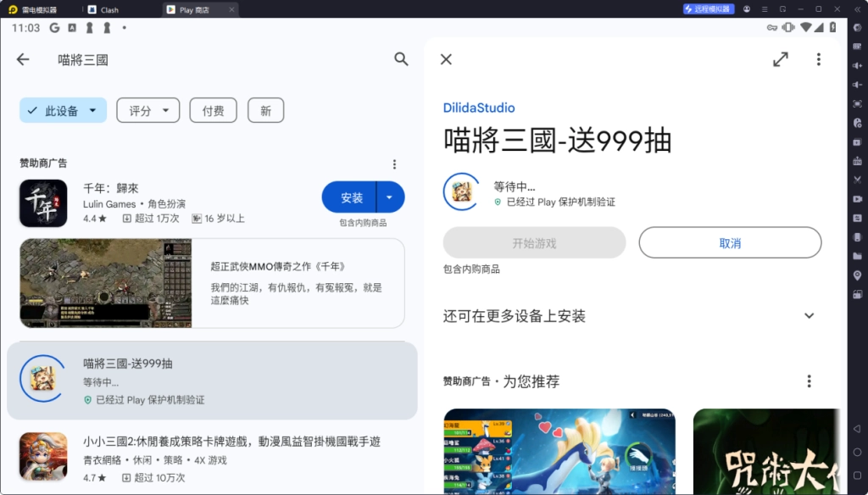This screenshot has width=868, height=495.
Task: Open the details panel more options menu
Action: (819, 59)
